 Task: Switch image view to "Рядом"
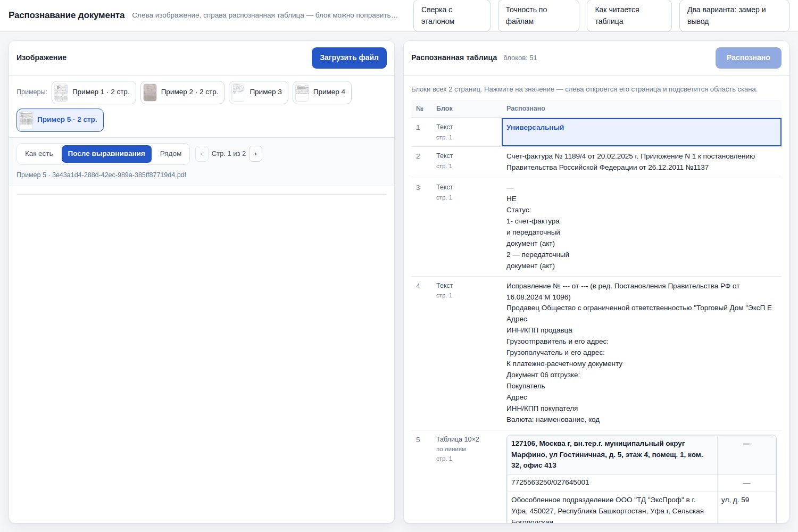point(171,154)
